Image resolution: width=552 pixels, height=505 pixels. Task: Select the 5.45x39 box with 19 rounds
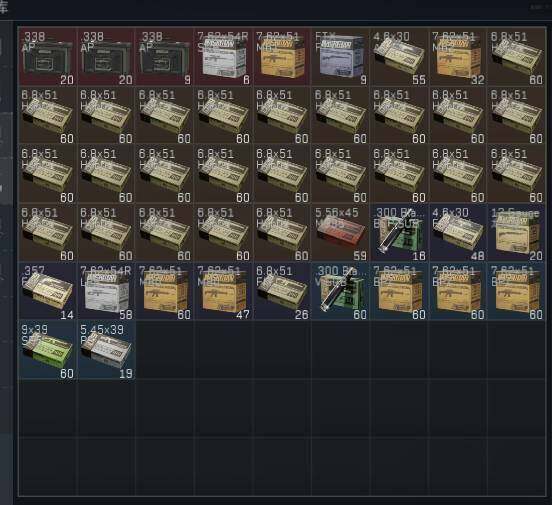pyautogui.click(x=106, y=350)
